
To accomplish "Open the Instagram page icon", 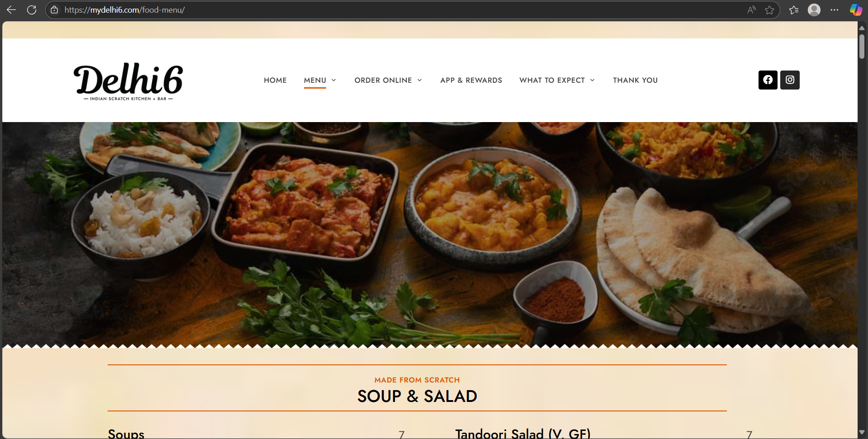I will point(790,80).
